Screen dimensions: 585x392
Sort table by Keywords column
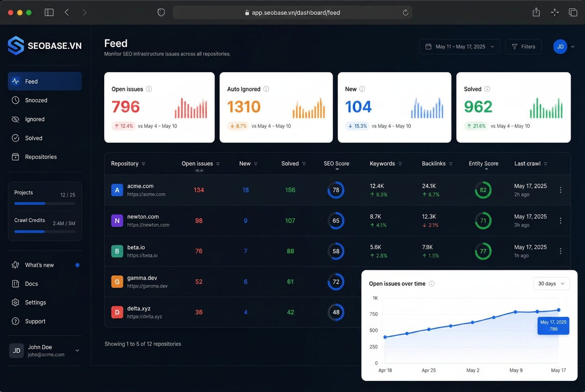[386, 164]
